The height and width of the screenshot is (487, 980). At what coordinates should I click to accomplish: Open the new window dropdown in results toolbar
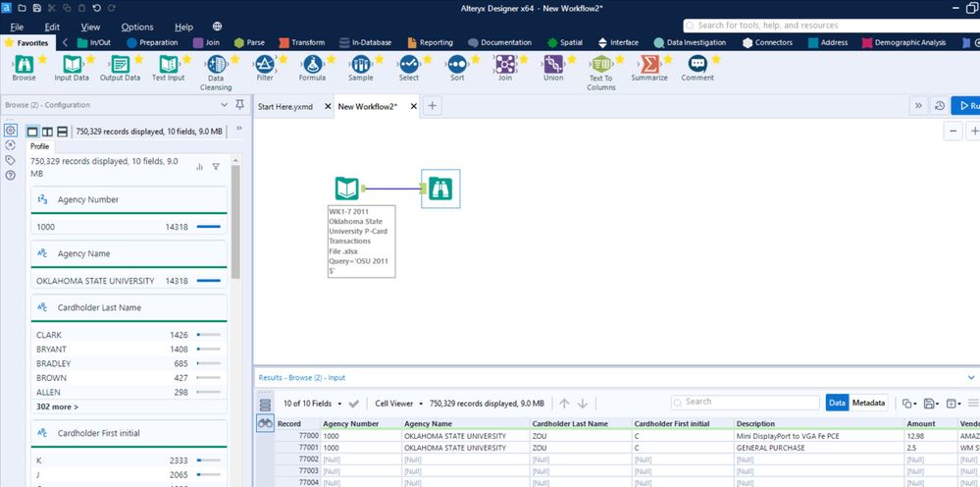click(x=953, y=404)
